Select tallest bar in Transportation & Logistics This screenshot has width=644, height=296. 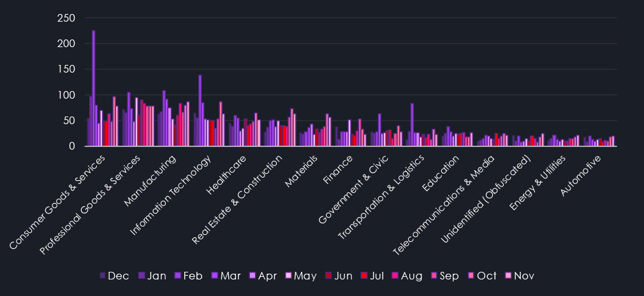412,125
